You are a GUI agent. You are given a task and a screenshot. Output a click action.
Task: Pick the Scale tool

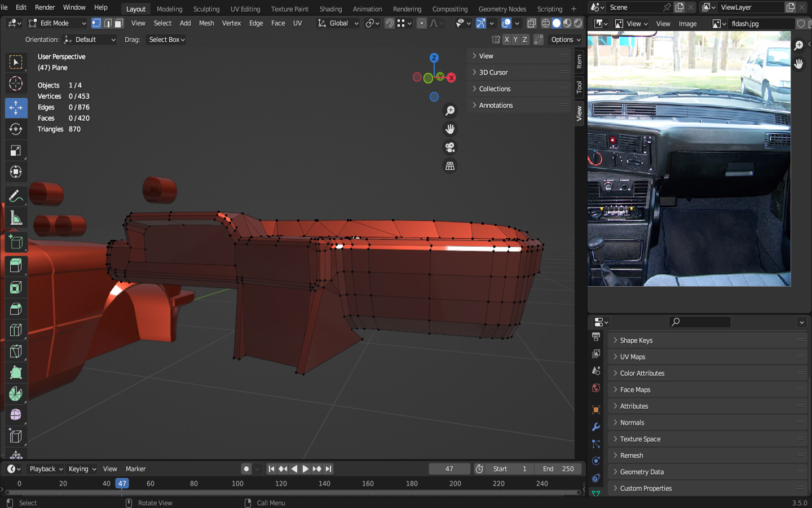[16, 151]
